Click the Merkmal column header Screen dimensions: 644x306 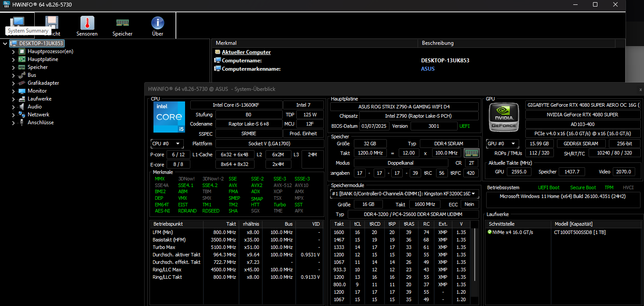[x=314, y=43]
